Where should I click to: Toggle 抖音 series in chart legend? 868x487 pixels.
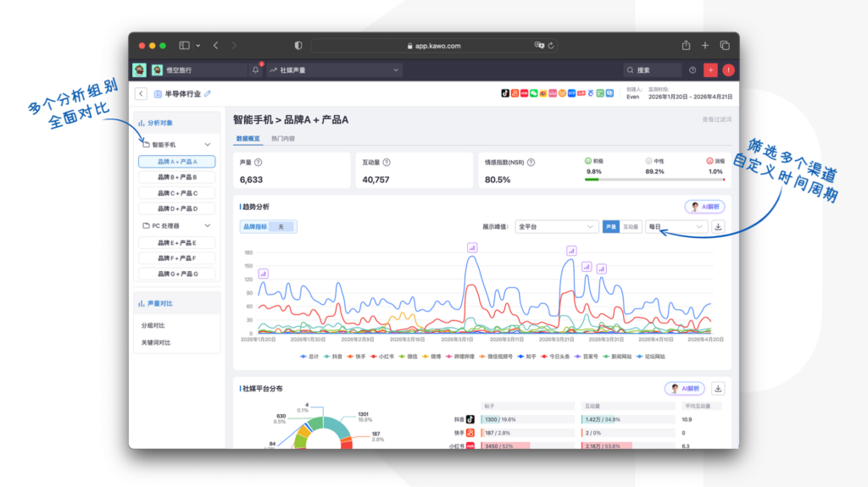333,357
